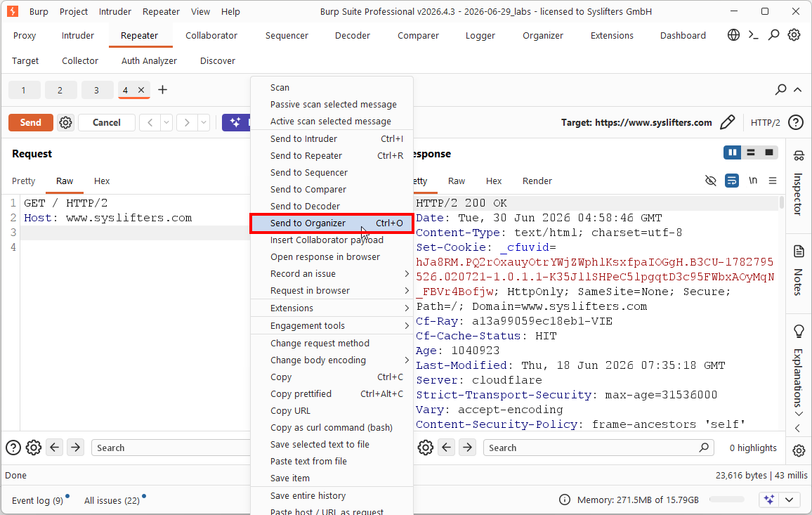Screen dimensions: 812x515
Task: Open the Explanations lightbulb panel icon
Action: [x=799, y=331]
